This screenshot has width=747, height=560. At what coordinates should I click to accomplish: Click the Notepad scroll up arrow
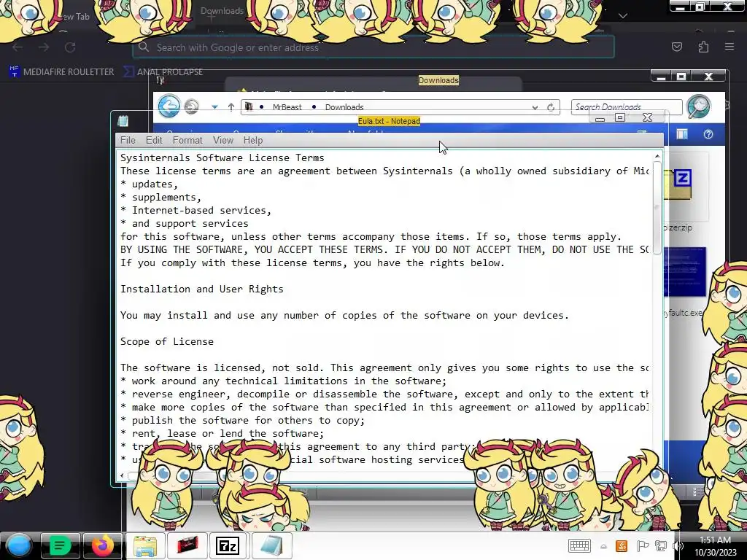[x=657, y=156]
